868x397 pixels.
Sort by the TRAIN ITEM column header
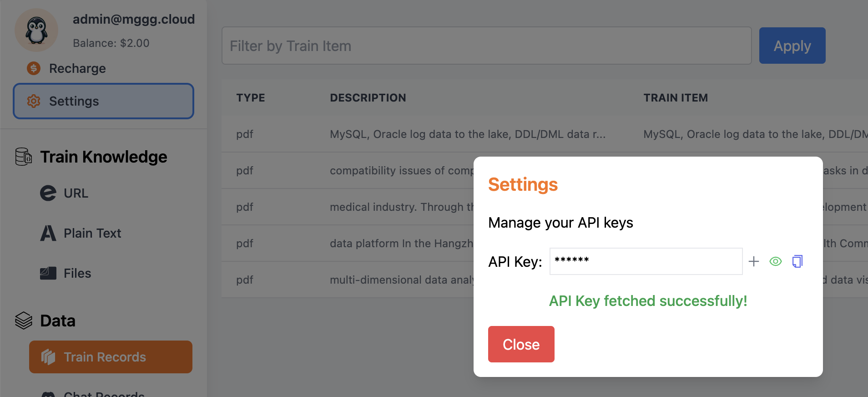coord(676,97)
